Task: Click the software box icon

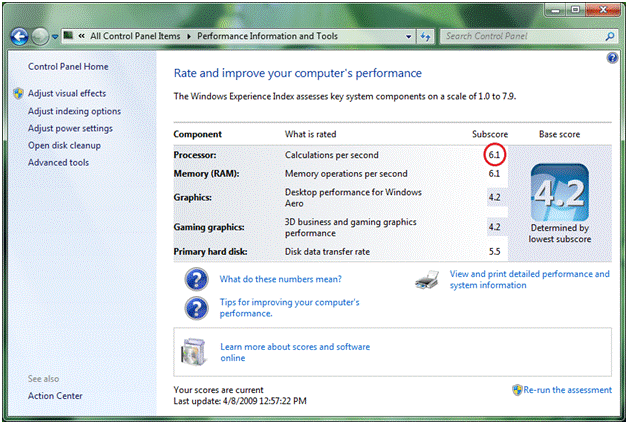Action: tap(194, 352)
